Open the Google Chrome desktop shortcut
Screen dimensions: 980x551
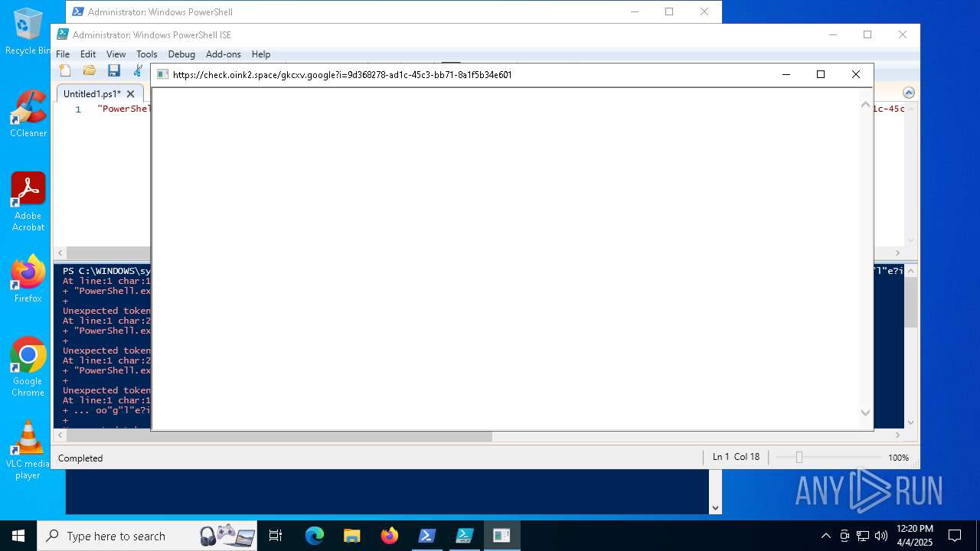[28, 367]
